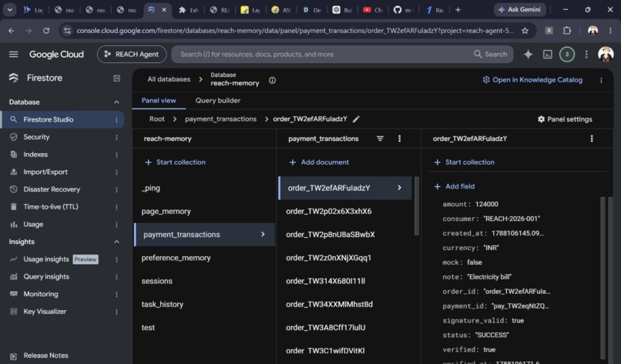Filter payment_transactions documents with filter icon
This screenshot has height=364, width=621.
(x=380, y=139)
